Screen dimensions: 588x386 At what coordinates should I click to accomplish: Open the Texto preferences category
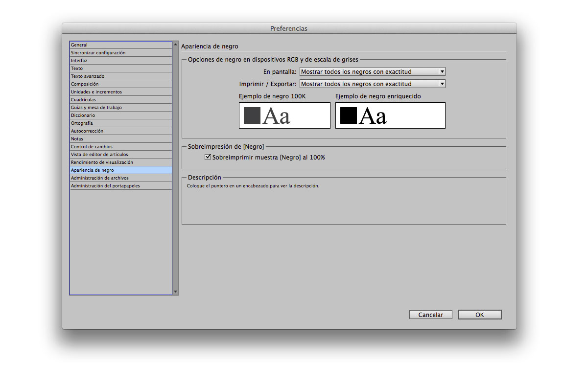(x=121, y=68)
